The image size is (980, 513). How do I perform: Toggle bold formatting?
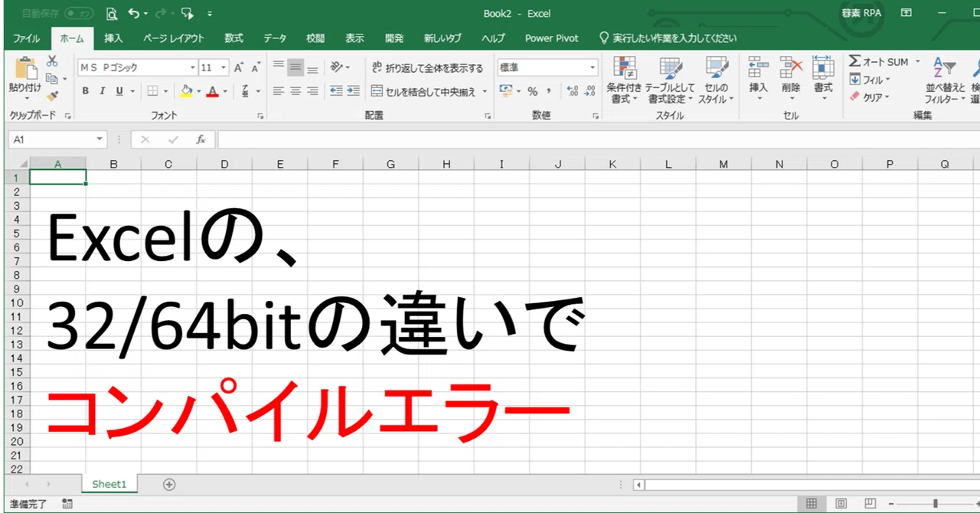85,91
